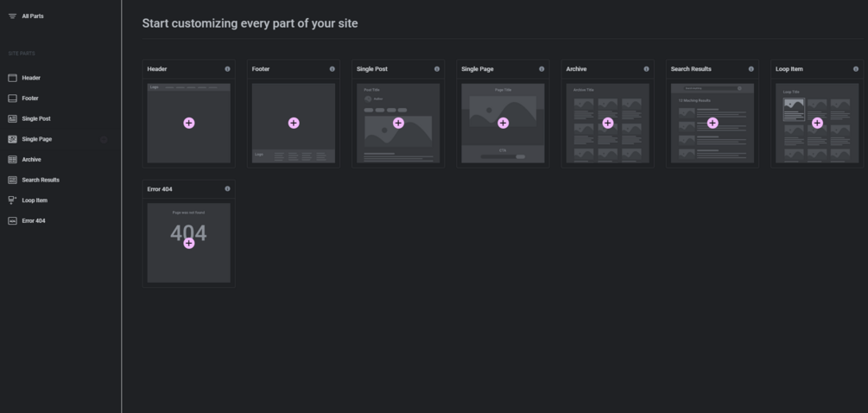Click the Archive sidebar icon

(x=12, y=160)
